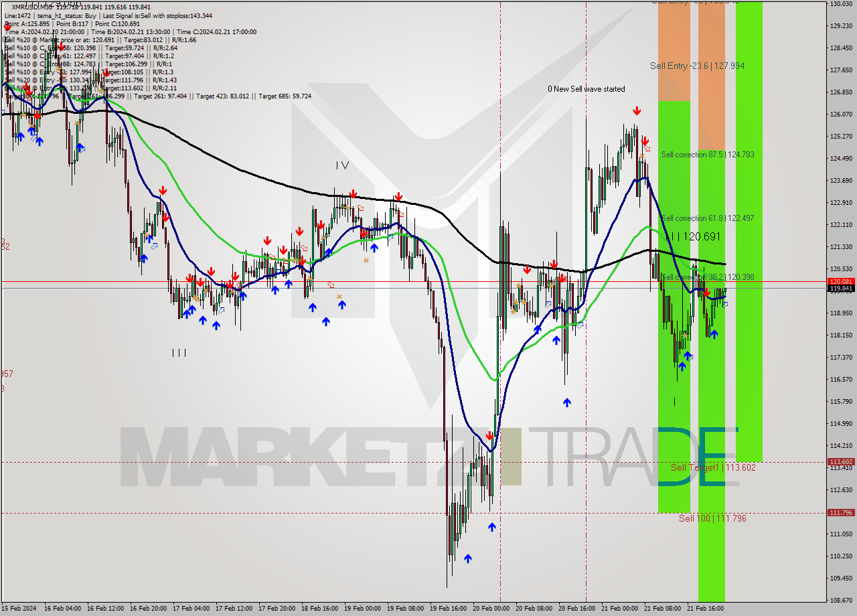Screen dimensions: 857x616
Task: Click the 122.910 price axis label
Action: [x=840, y=202]
